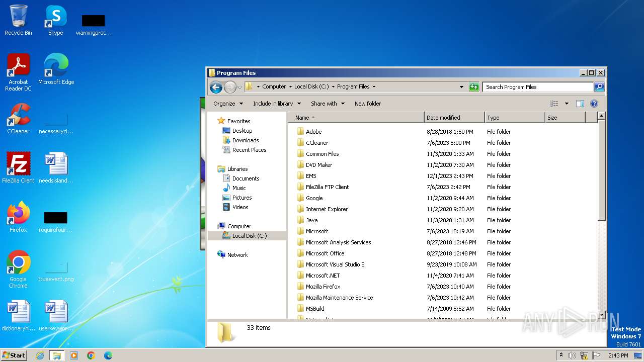This screenshot has width=644, height=362.
Task: Open the recent pages dropdown arrow
Action: pyautogui.click(x=239, y=87)
